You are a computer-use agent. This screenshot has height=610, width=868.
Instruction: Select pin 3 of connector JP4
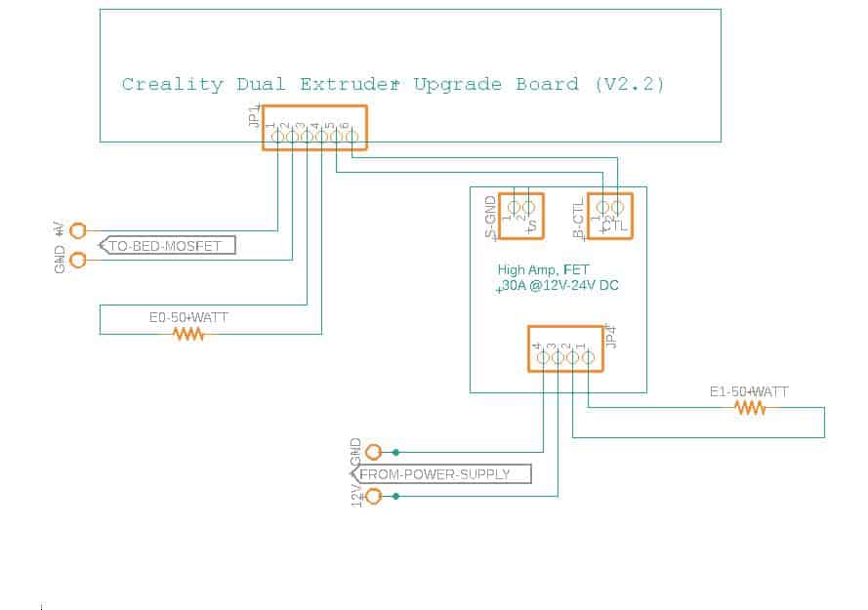pyautogui.click(x=558, y=357)
